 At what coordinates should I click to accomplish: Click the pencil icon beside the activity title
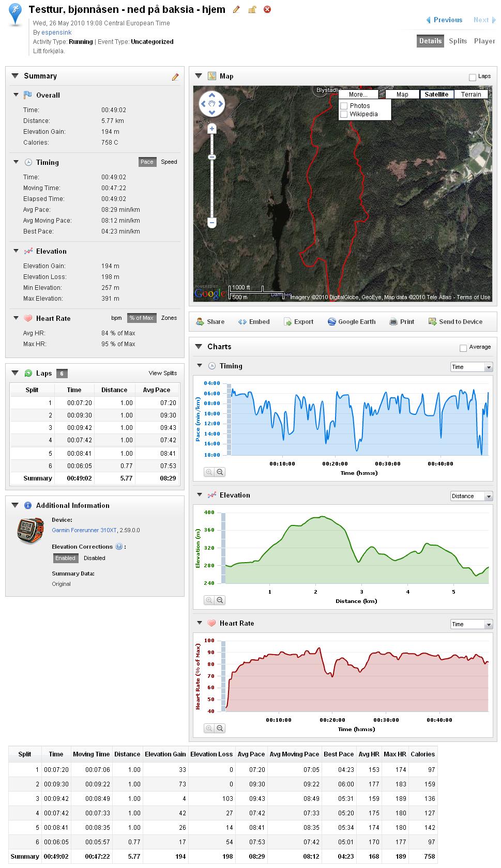point(236,9)
